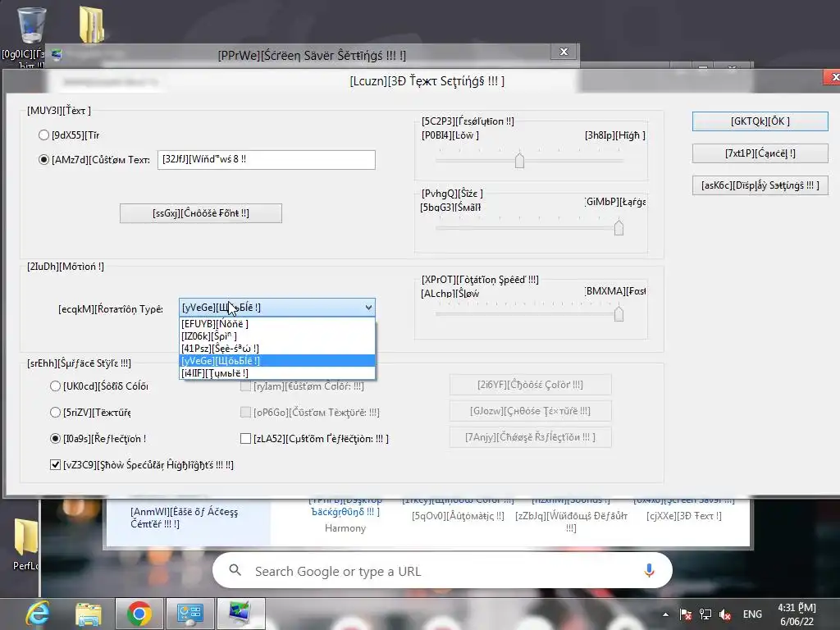
Task: Show hidden tray icons arrow
Action: pos(665,614)
